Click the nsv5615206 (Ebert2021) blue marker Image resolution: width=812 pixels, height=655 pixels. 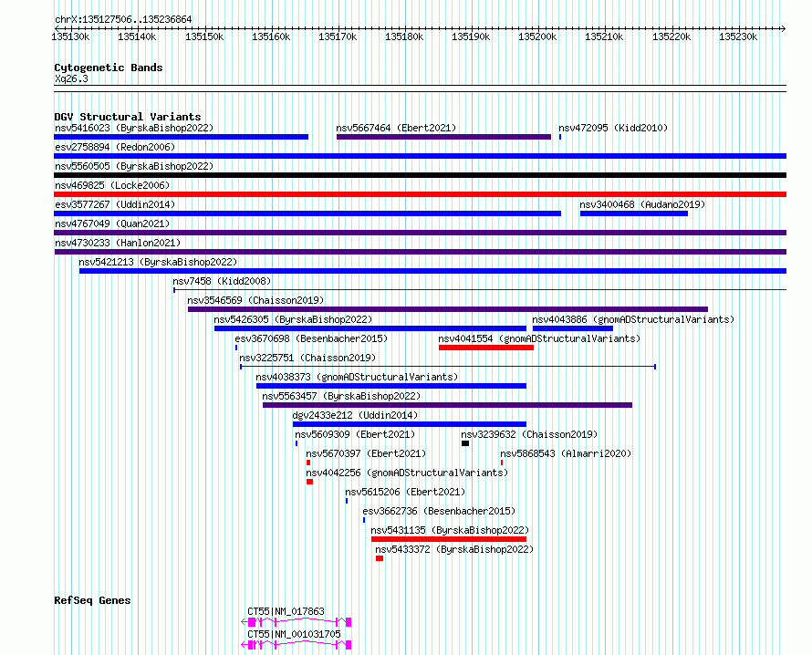click(347, 501)
